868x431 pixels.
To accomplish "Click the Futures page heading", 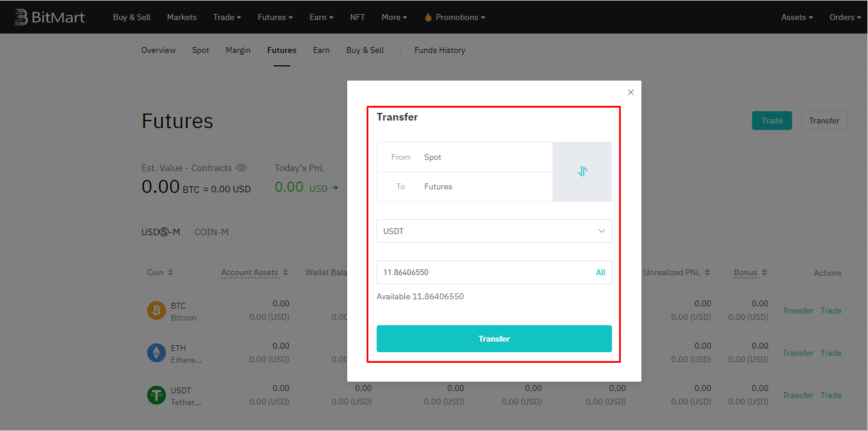I will [x=177, y=121].
